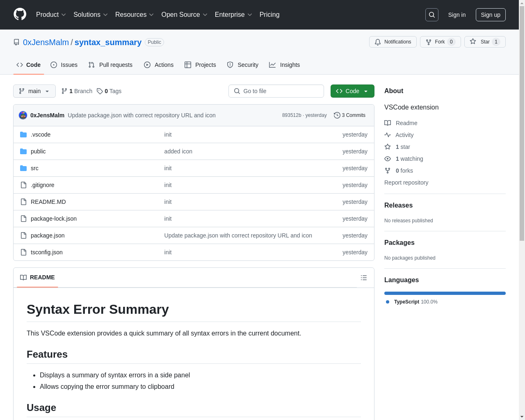The image size is (525, 420).
Task: Expand the Open Source menu
Action: point(185,15)
